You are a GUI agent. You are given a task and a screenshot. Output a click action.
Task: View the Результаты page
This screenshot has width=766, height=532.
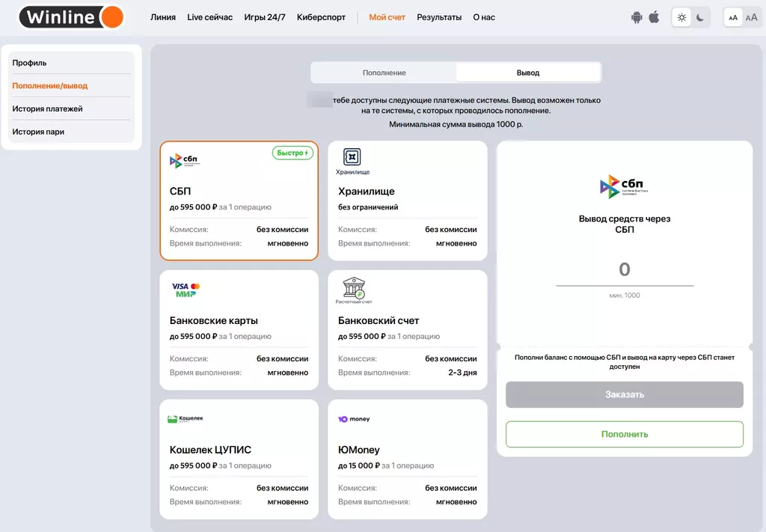click(438, 17)
